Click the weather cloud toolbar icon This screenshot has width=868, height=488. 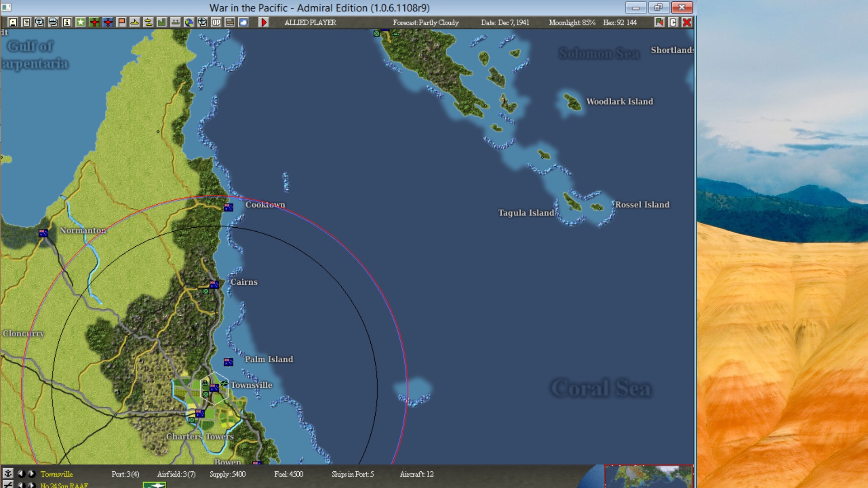[x=243, y=22]
